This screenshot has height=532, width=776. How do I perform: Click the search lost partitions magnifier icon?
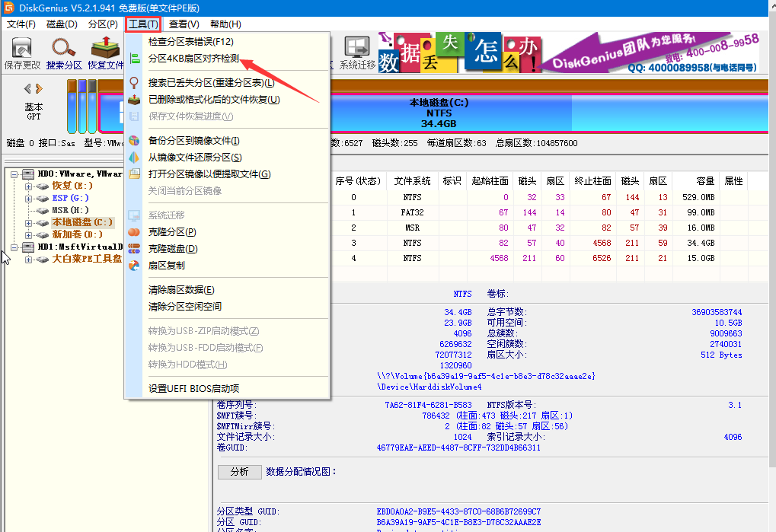pos(134,82)
